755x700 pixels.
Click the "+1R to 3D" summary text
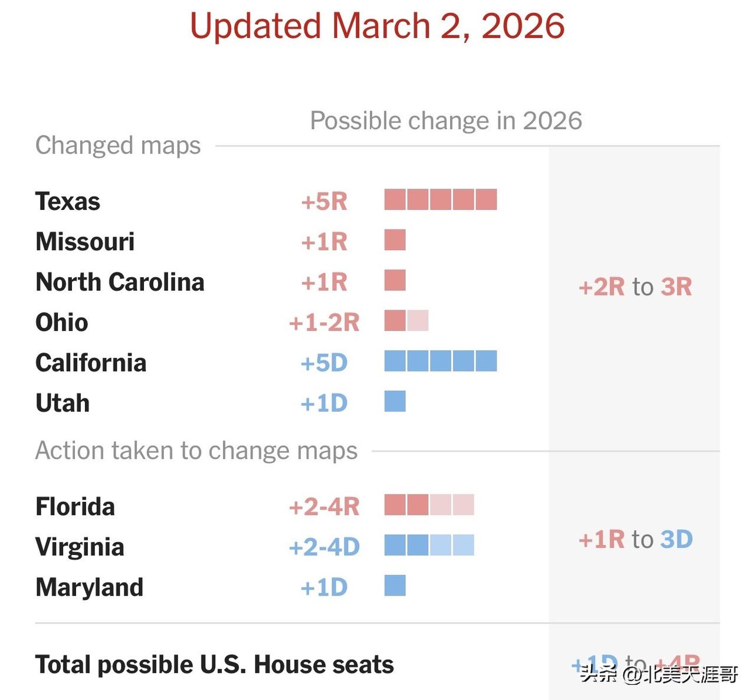(x=635, y=539)
